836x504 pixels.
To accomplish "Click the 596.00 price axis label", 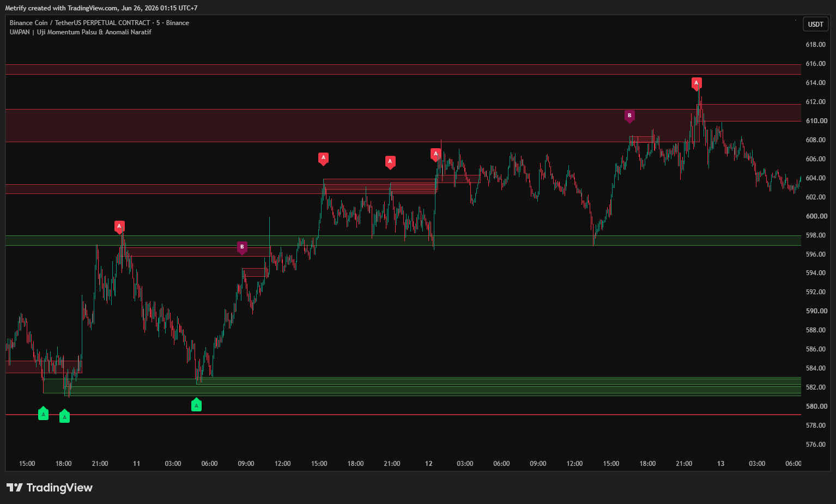I will click(816, 254).
